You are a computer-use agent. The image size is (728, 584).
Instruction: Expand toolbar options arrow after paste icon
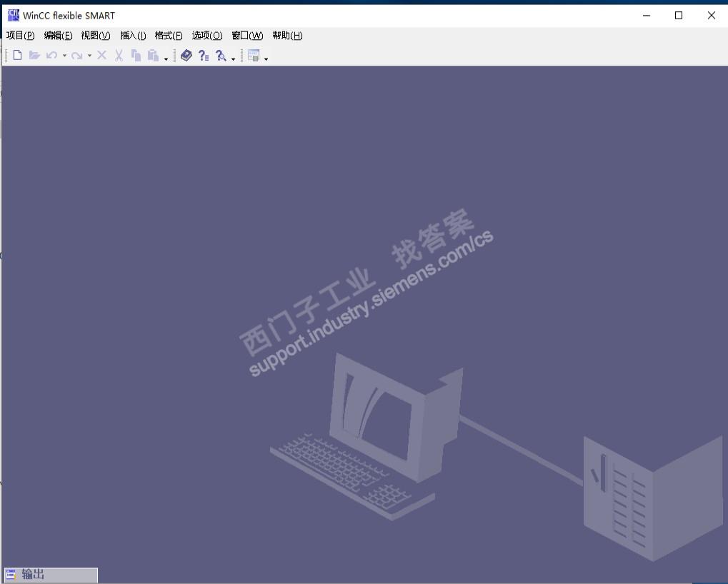pyautogui.click(x=166, y=59)
